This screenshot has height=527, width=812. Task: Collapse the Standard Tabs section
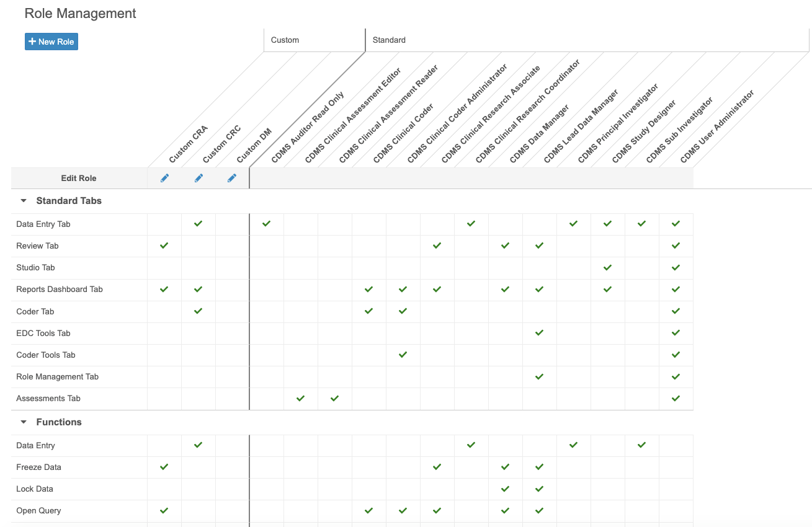pos(24,201)
